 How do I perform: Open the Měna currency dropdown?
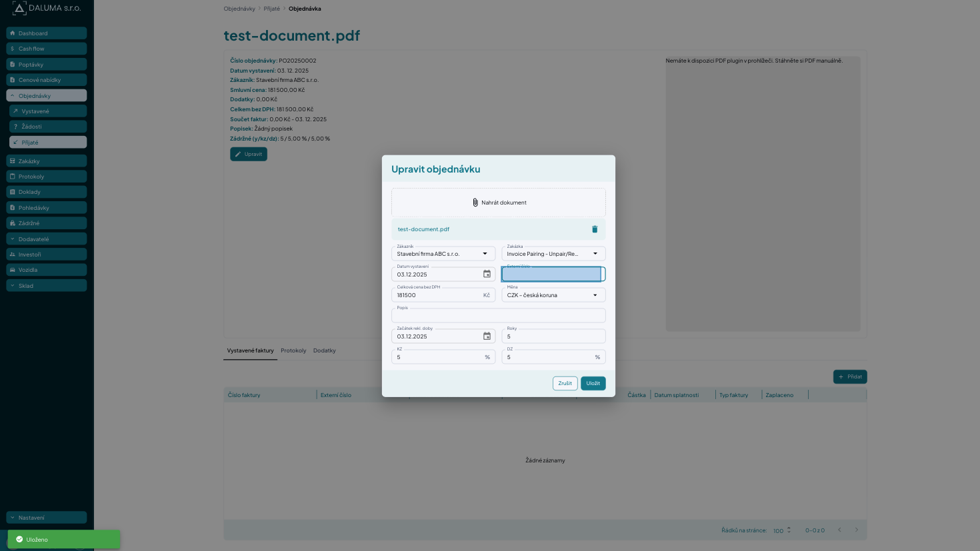pos(553,295)
